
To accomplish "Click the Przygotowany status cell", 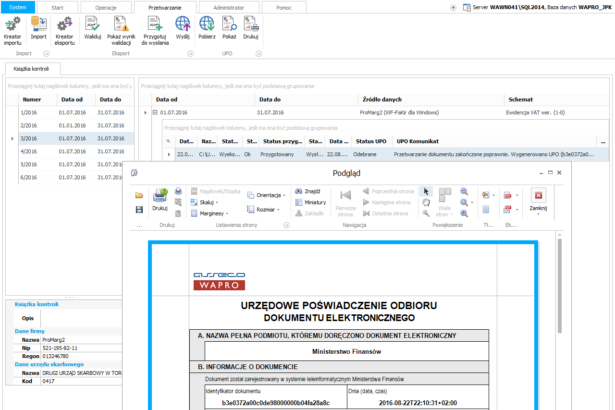I will (x=281, y=155).
